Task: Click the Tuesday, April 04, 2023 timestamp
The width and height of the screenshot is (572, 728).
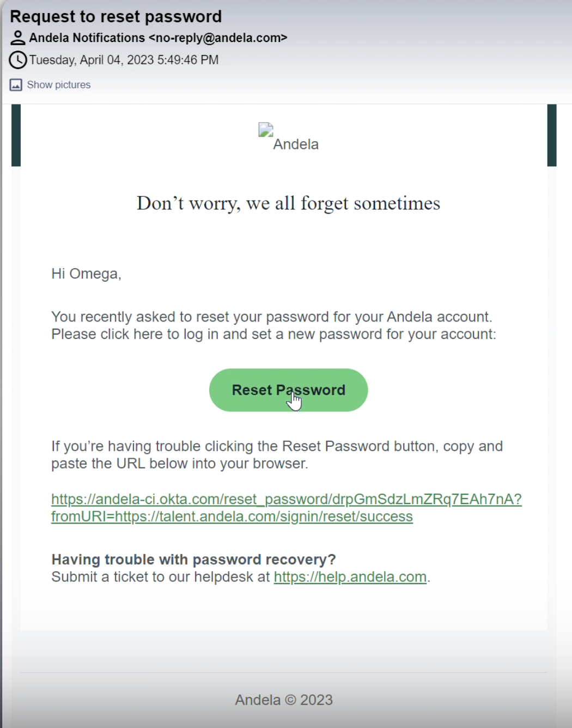Action: click(124, 60)
